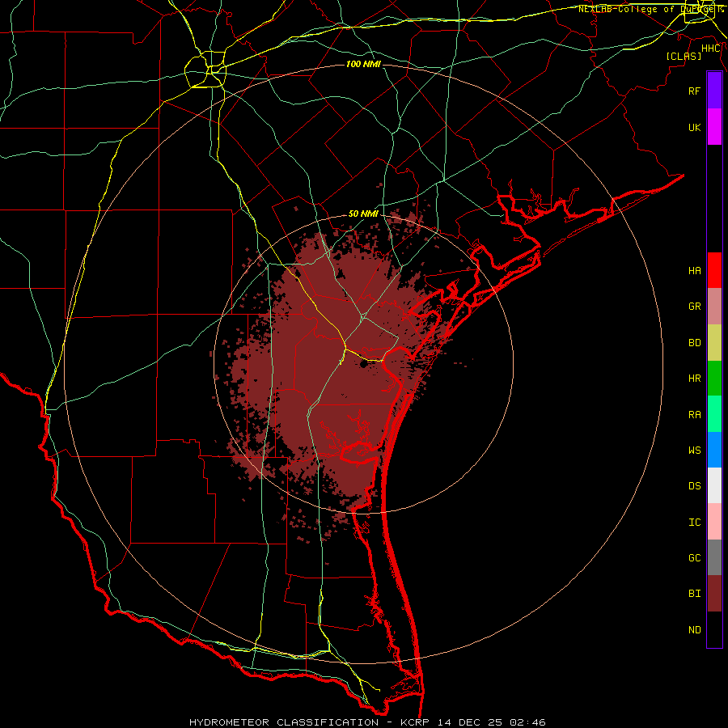Select the WS blue legend swatch

click(714, 450)
